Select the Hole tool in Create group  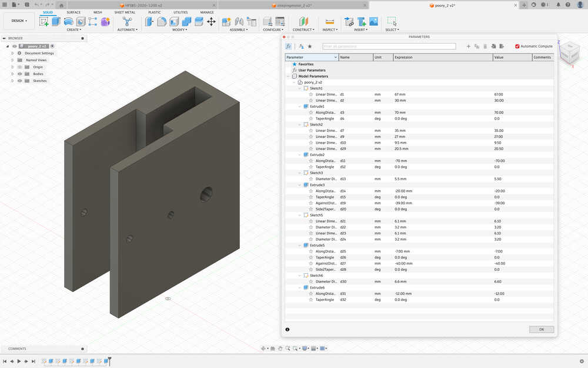click(81, 21)
